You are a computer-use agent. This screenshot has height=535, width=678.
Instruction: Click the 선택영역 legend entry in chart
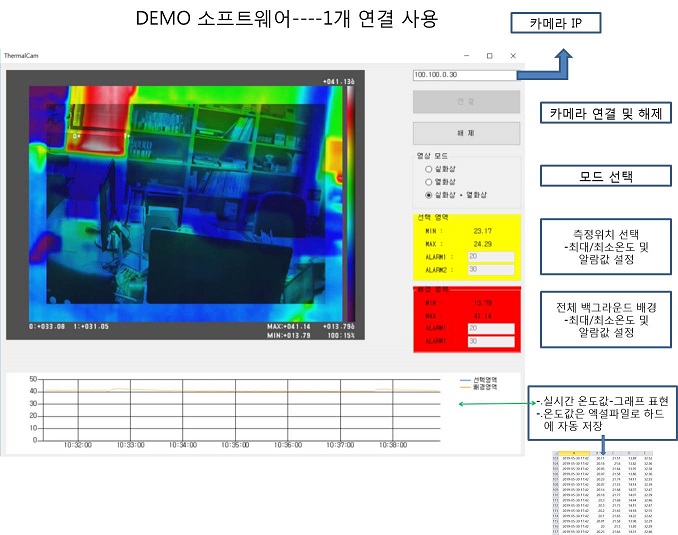point(478,380)
